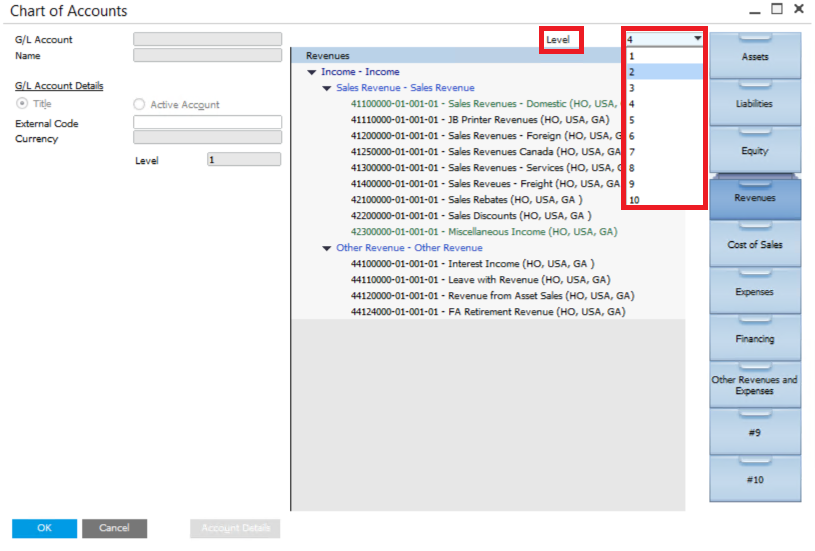Open the Financing drawer
The image size is (815, 551).
pyautogui.click(x=755, y=339)
